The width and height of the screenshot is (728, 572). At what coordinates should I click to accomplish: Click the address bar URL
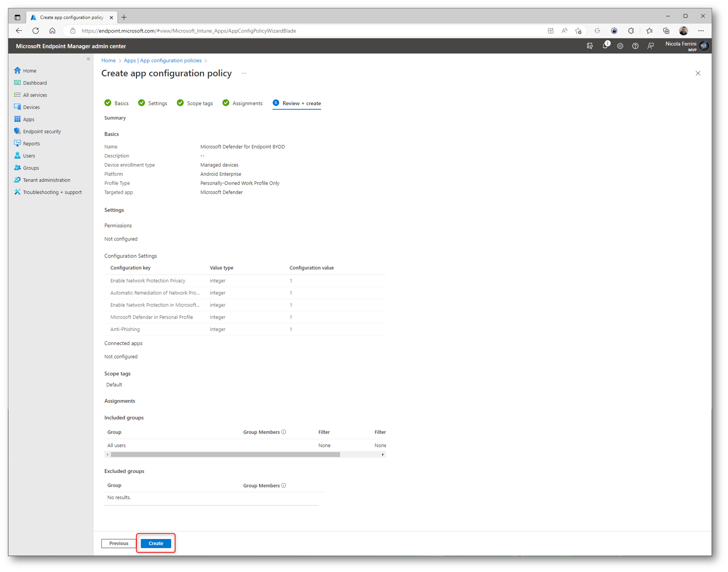(x=189, y=31)
